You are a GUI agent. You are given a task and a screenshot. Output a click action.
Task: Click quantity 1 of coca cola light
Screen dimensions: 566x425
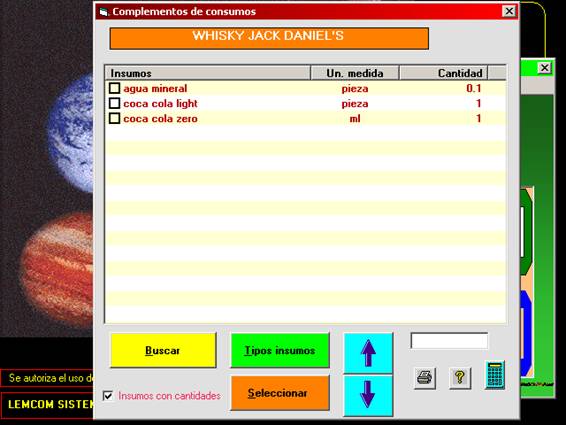(479, 104)
